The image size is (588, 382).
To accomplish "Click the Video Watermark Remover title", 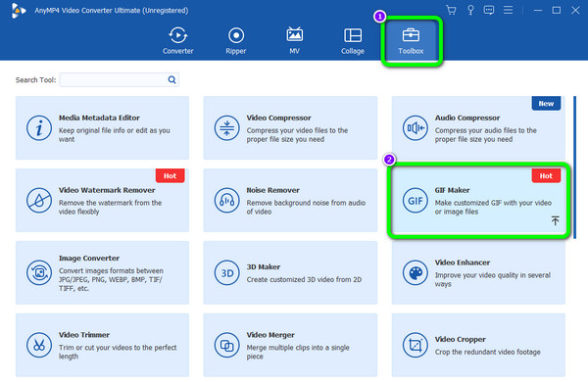I will (107, 190).
